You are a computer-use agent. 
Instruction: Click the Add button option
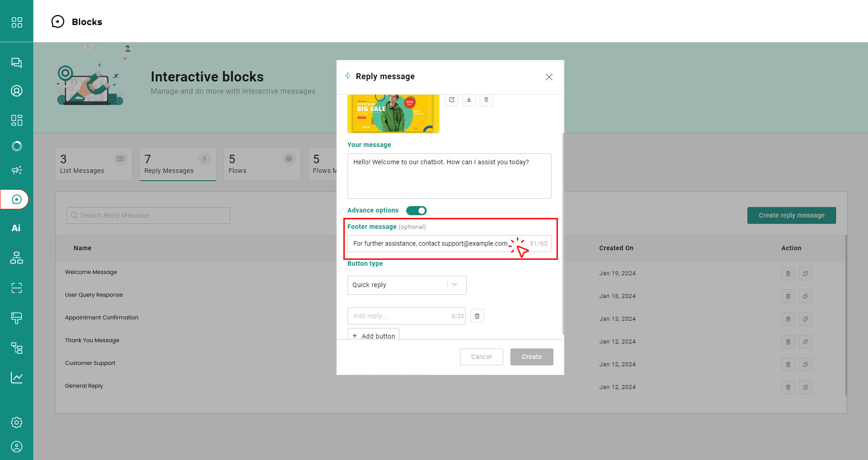373,336
